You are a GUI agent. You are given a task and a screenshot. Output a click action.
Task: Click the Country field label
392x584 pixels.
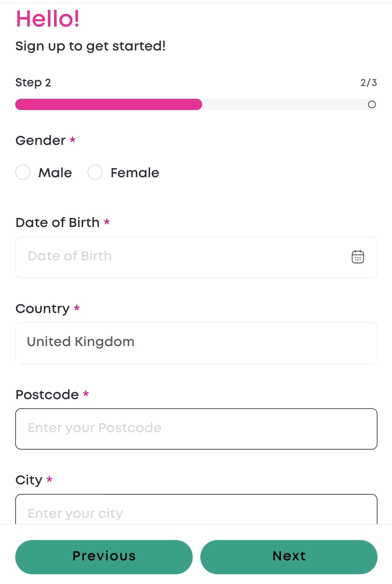(42, 309)
